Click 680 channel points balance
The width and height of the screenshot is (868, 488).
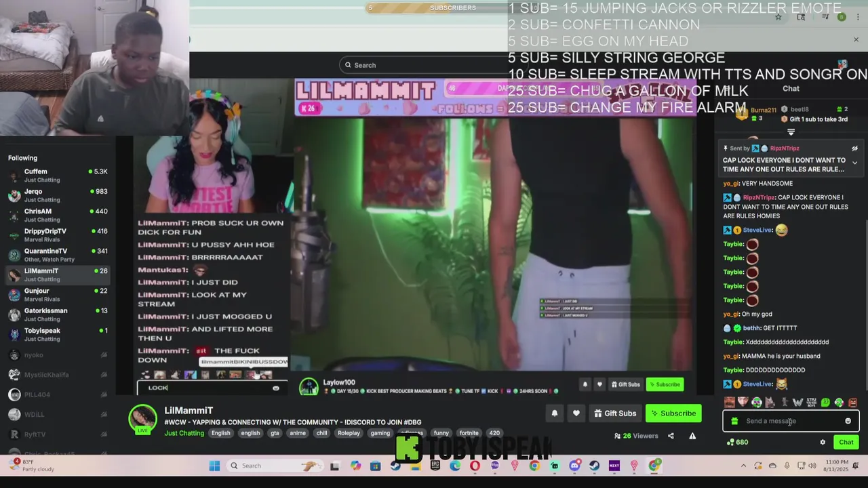click(x=737, y=442)
